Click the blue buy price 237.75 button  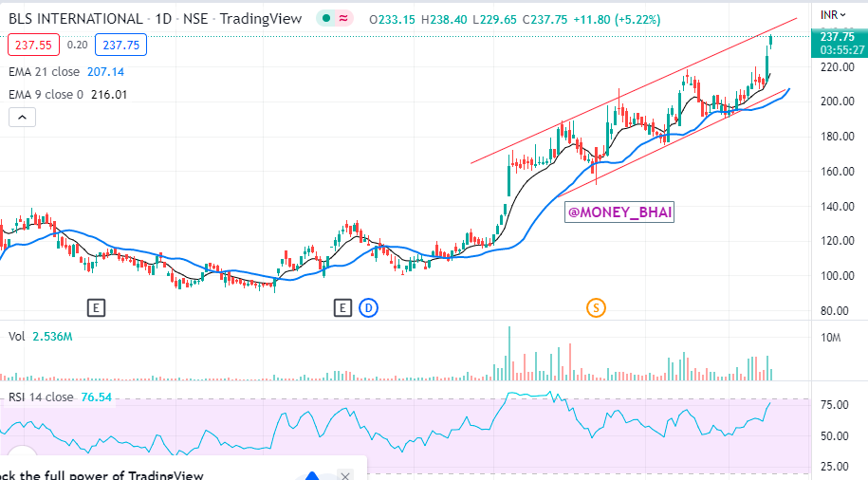click(x=120, y=45)
